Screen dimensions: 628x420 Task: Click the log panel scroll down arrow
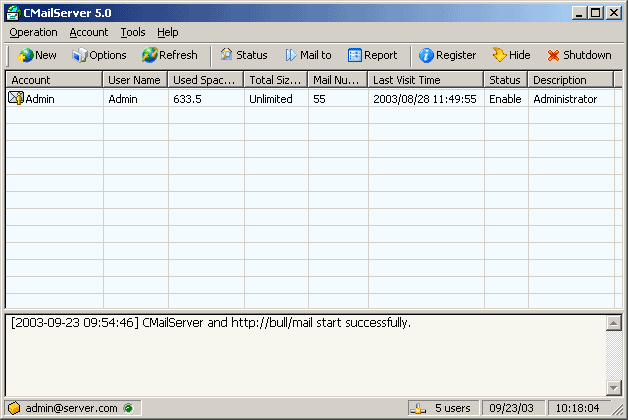click(614, 387)
